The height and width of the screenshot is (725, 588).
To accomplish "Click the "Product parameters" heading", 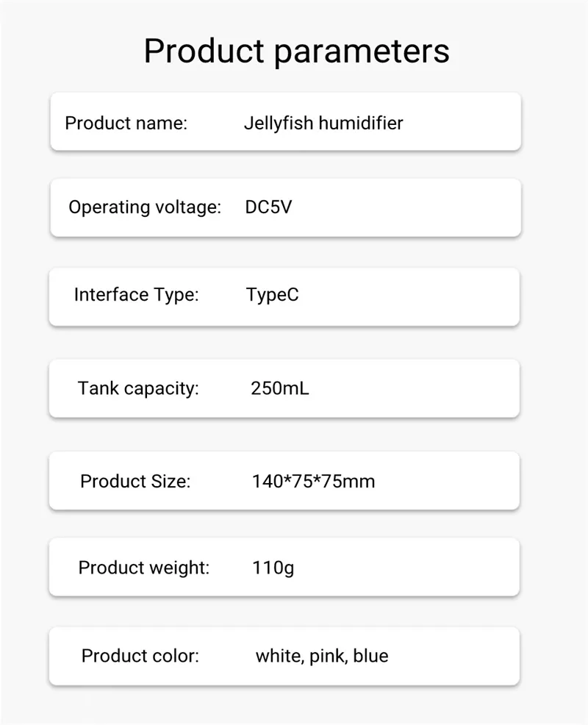I will click(296, 51).
